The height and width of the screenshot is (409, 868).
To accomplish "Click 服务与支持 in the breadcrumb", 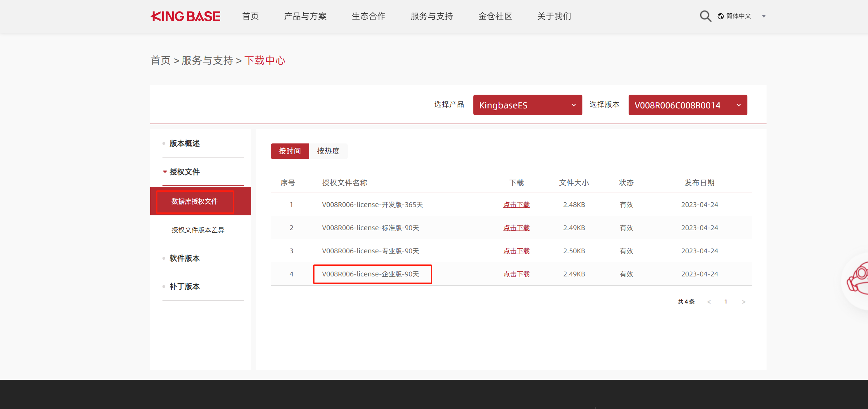I will point(207,60).
